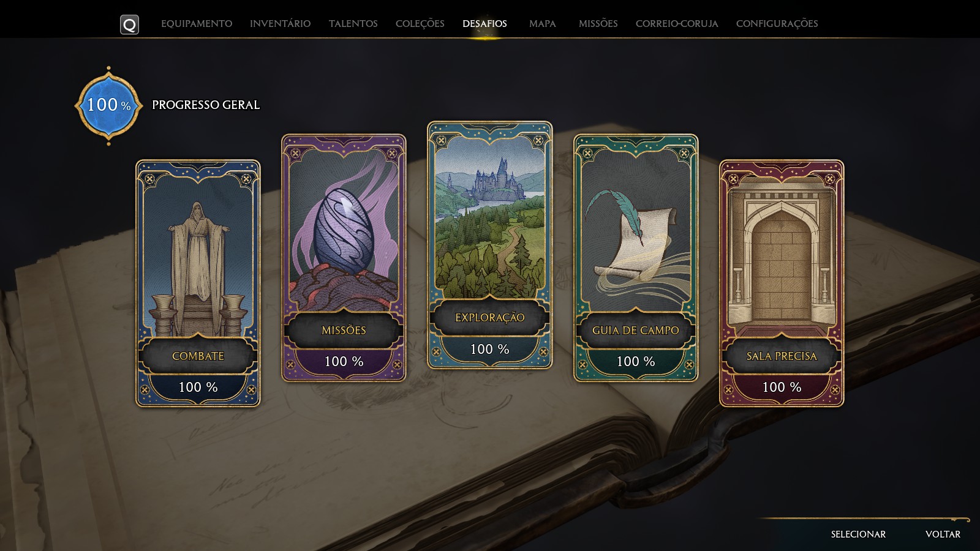Click the robed statue Combate artwork
980x551 pixels.
point(198,257)
